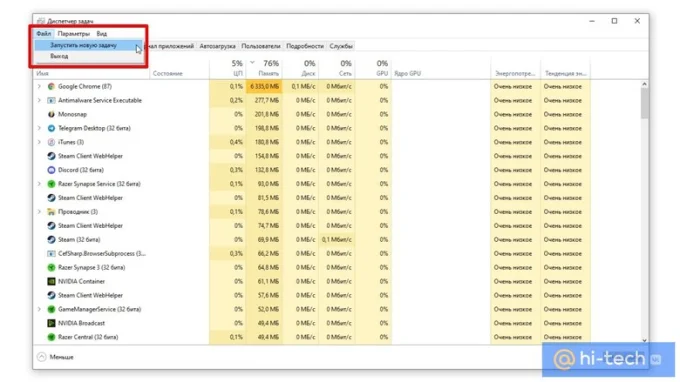Open the Вид menu
680x382 pixels.
coord(101,33)
